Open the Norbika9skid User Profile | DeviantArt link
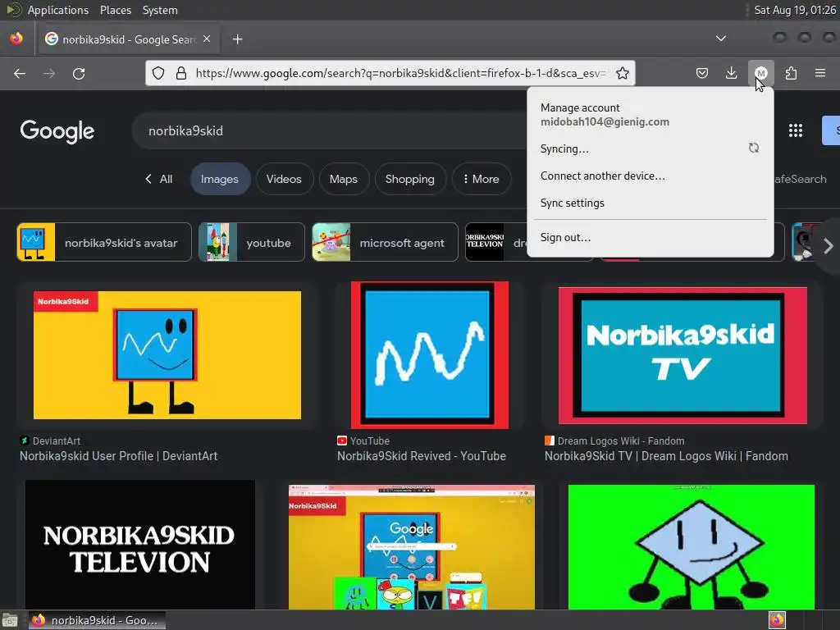Image resolution: width=840 pixels, height=630 pixels. 118,456
